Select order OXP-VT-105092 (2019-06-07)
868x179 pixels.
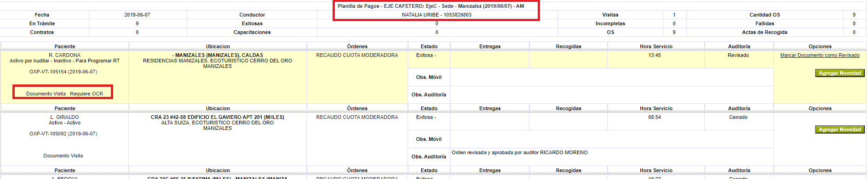click(x=63, y=134)
